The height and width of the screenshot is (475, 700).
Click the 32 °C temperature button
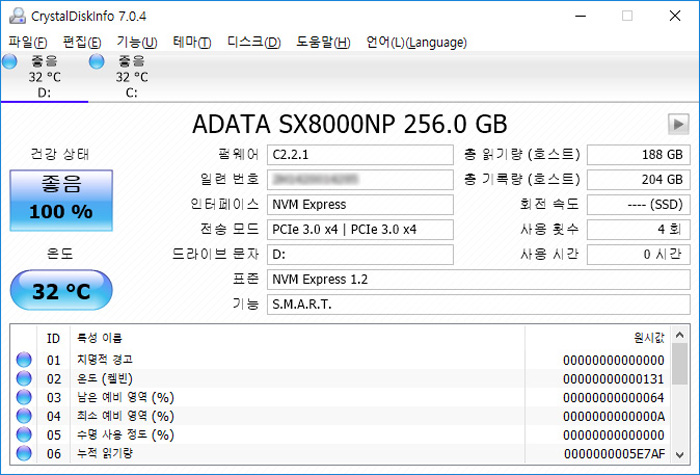61,290
